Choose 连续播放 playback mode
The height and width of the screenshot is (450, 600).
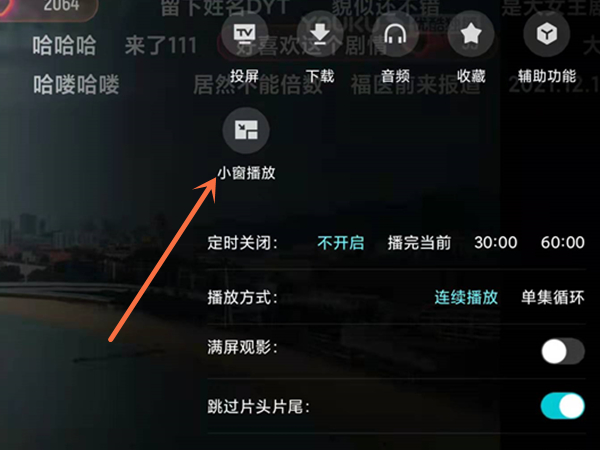[x=466, y=297]
